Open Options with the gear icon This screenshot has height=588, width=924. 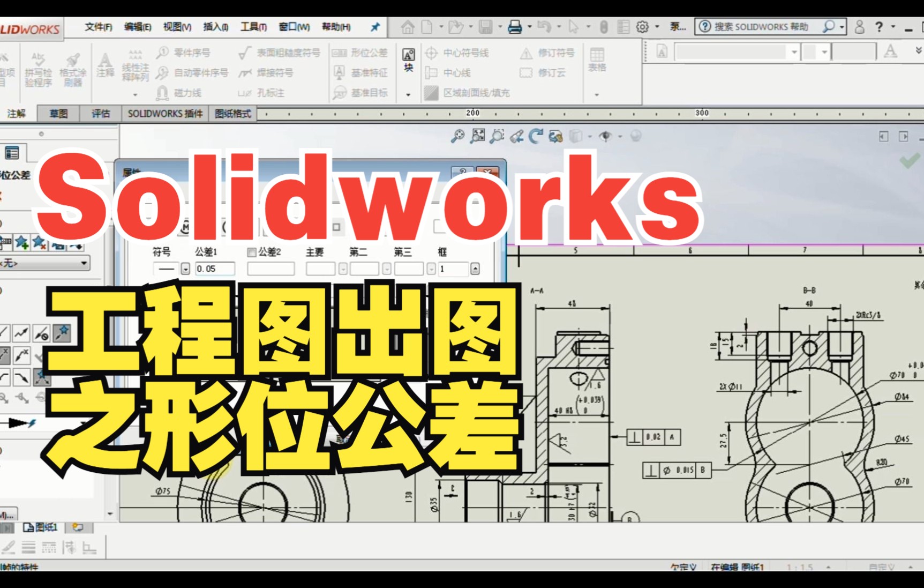point(642,27)
